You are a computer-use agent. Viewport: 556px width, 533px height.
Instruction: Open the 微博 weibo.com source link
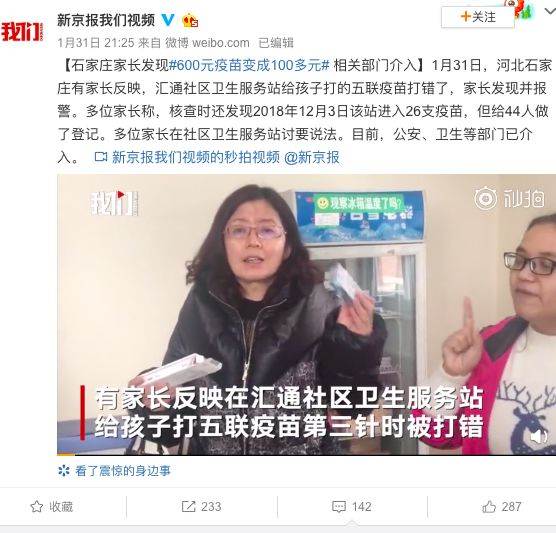pos(207,43)
